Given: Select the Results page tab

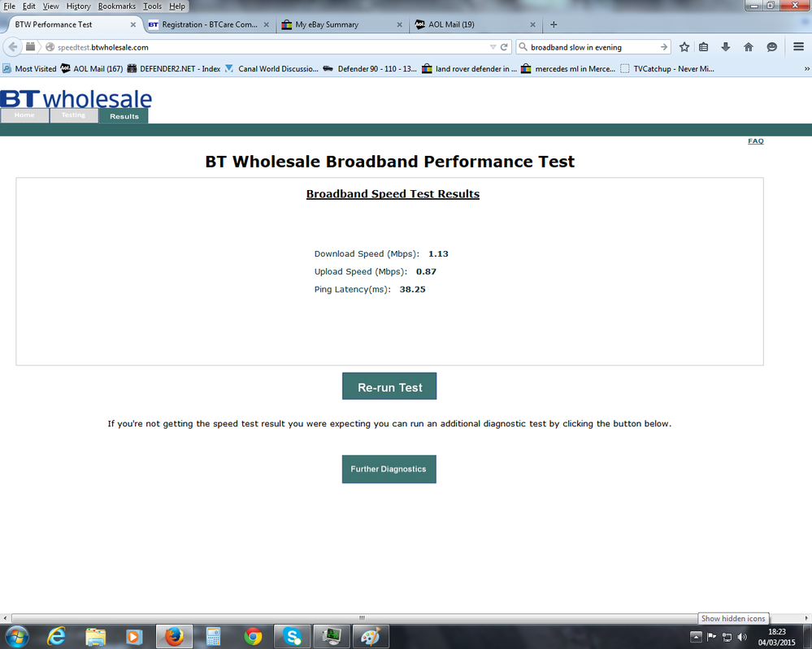Looking at the screenshot, I should [x=124, y=116].
